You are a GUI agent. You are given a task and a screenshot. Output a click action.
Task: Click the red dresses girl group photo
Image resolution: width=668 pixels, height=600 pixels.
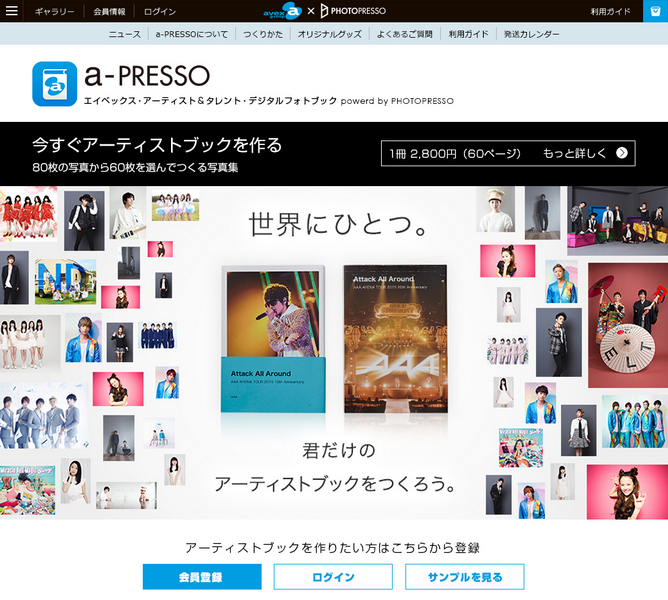pyautogui.click(x=29, y=214)
